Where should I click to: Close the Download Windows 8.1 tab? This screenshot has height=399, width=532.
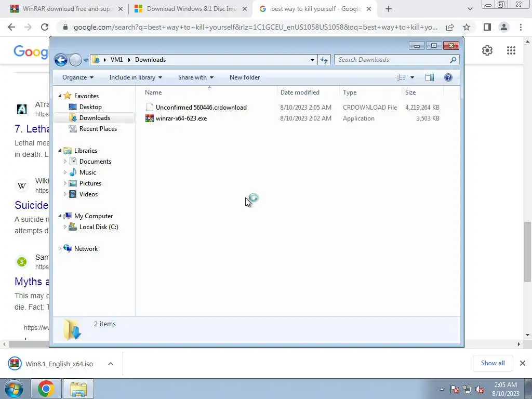(x=245, y=9)
